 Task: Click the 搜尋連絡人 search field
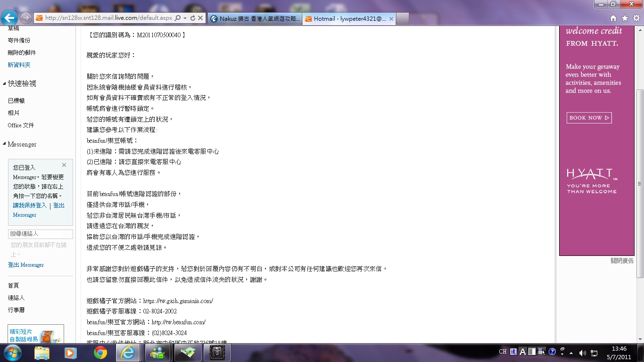[41, 234]
